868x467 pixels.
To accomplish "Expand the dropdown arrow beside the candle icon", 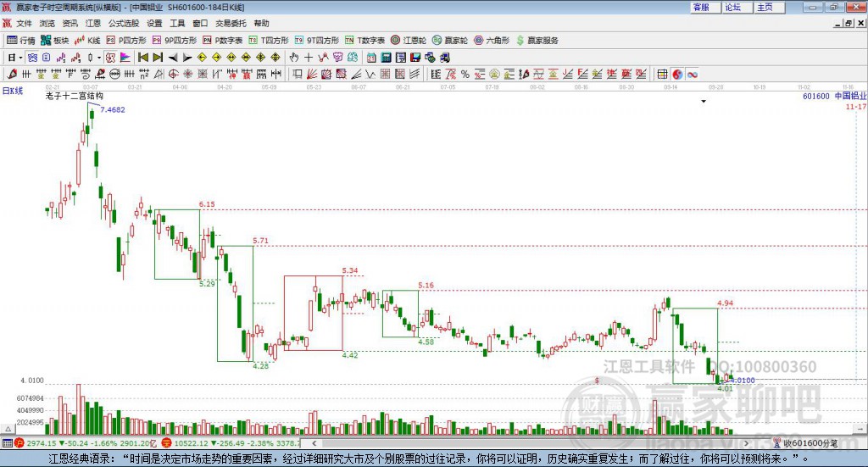I will (x=99, y=58).
